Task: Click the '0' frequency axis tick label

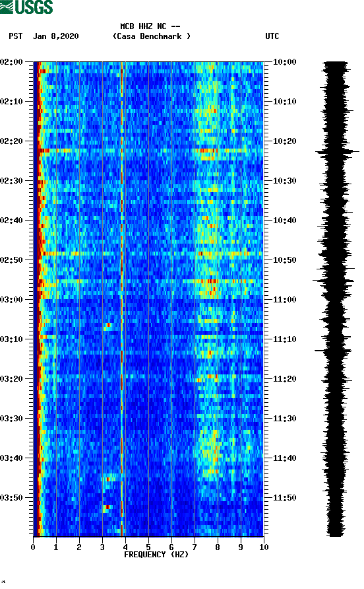Action: pos(33,547)
